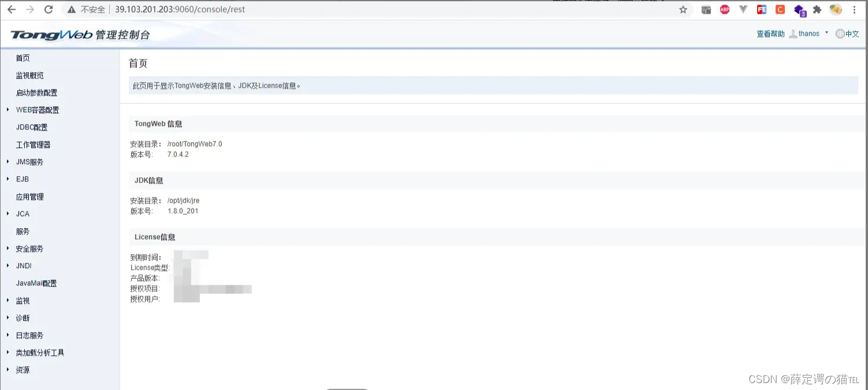Image resolution: width=868 pixels, height=390 pixels.
Task: Open 启动参数配置 in the sidebar
Action: click(x=37, y=92)
